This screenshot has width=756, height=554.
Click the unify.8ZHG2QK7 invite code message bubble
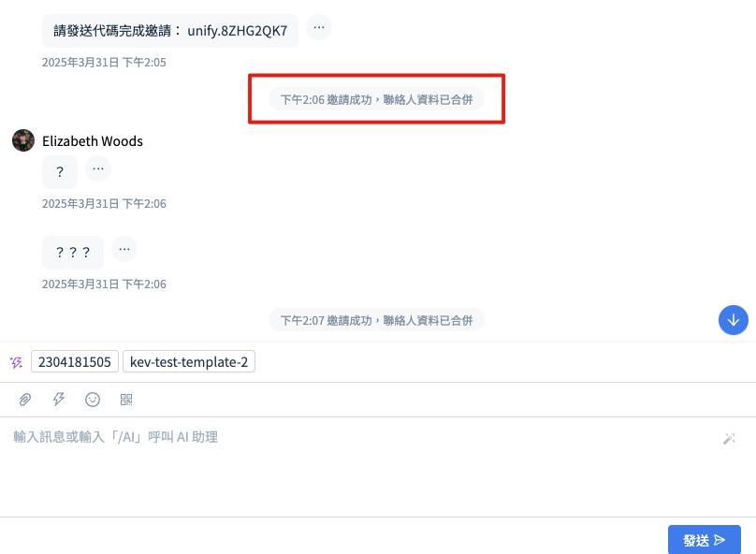170,31
